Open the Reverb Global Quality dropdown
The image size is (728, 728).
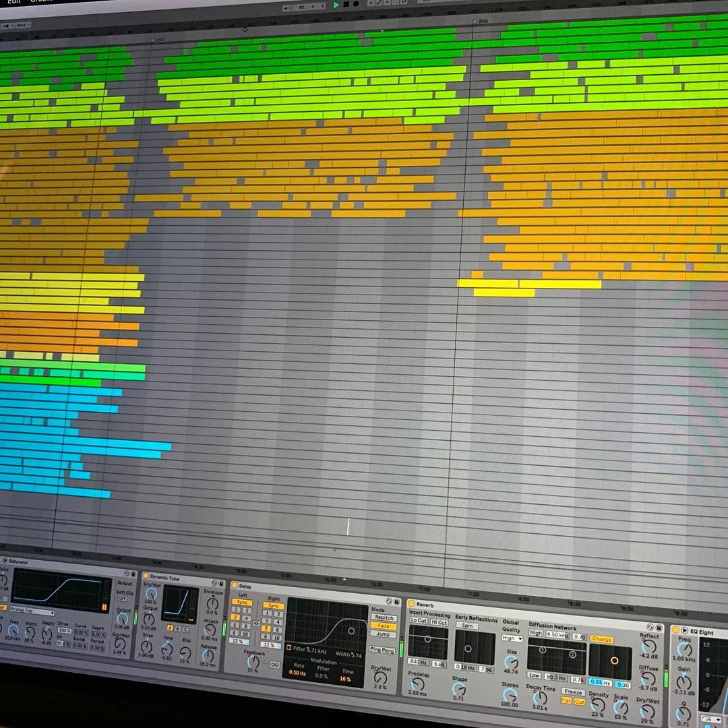(x=512, y=638)
